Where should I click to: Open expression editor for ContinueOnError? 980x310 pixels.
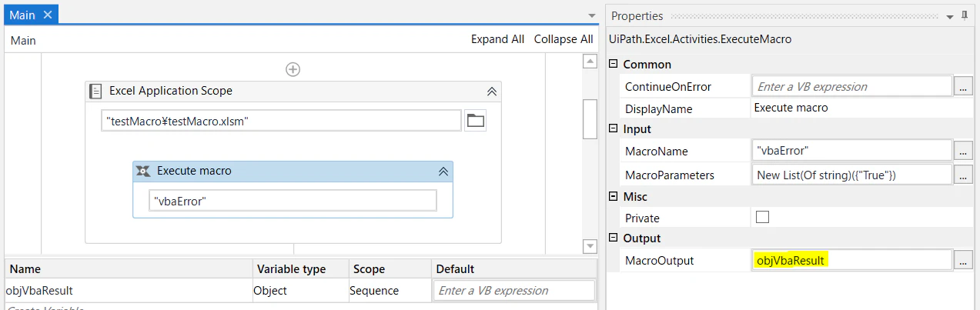[x=963, y=86]
